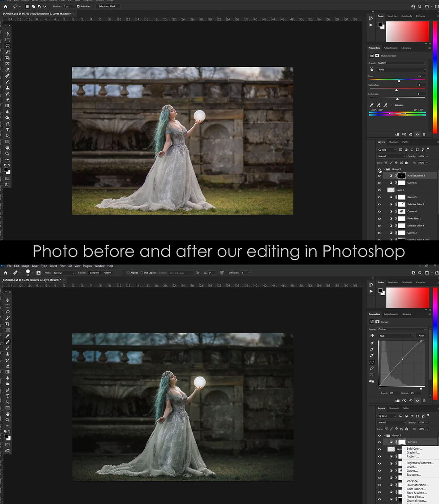Click the histogram warning icon in Curves panel
This screenshot has height=504, width=439.
(x=371, y=381)
